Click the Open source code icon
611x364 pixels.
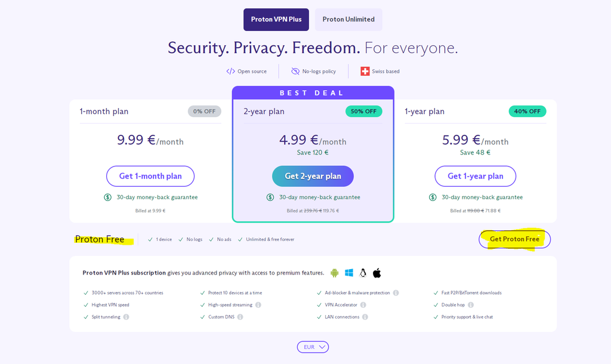click(230, 72)
